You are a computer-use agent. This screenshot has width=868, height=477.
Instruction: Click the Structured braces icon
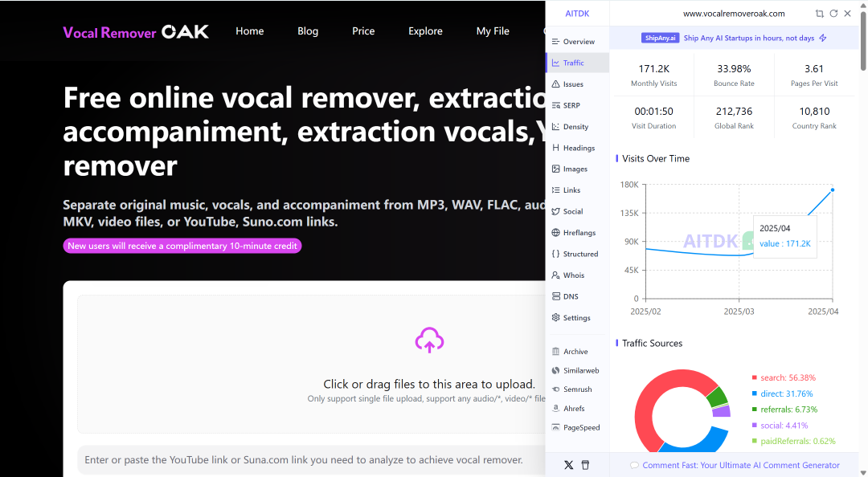click(x=556, y=254)
